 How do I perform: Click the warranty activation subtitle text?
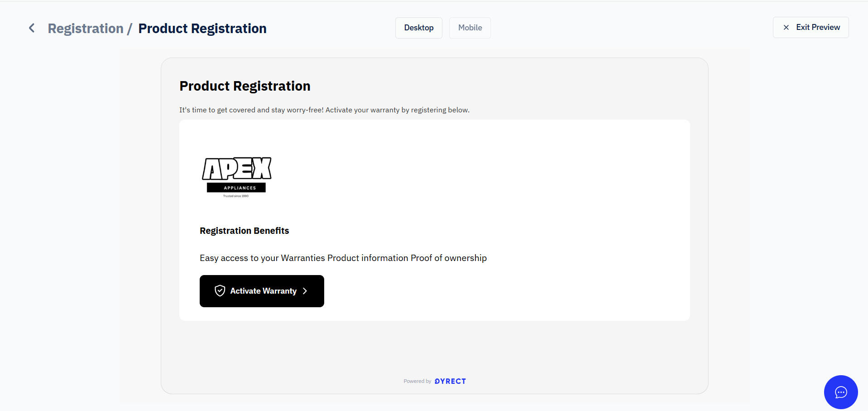pos(324,110)
